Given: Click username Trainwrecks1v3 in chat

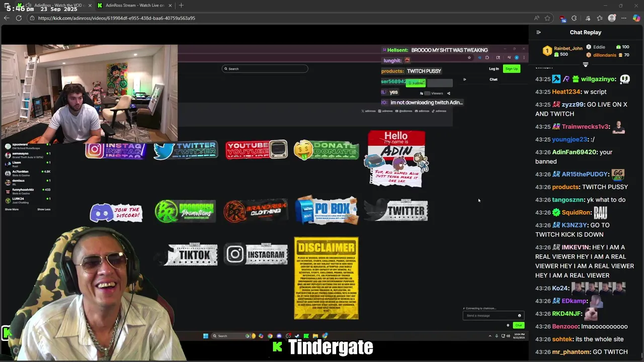Looking at the screenshot, I should pos(586,127).
